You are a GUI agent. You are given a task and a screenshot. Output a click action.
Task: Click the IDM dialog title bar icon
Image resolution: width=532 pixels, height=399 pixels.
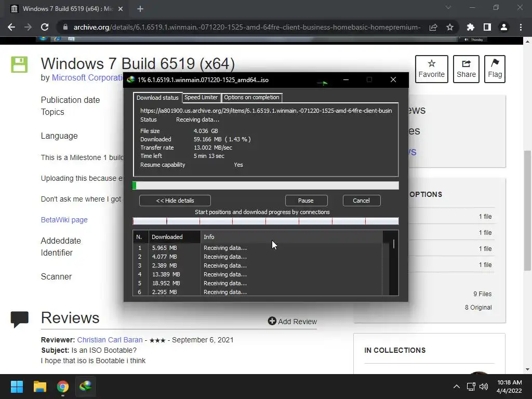click(131, 79)
